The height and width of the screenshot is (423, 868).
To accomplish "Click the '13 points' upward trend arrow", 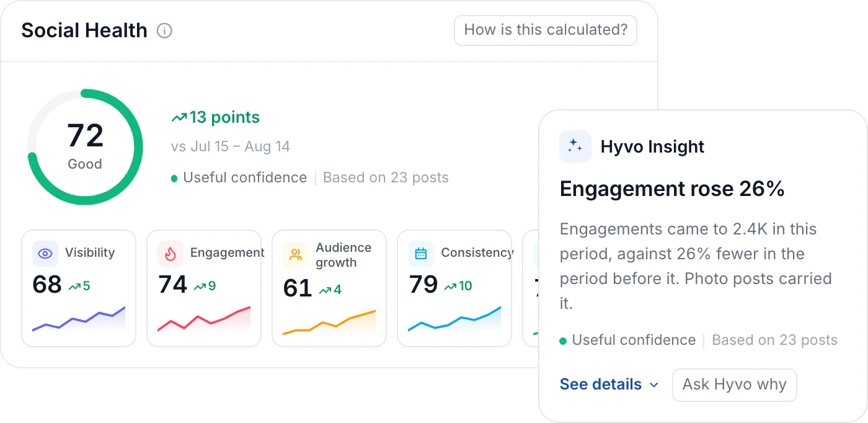I will pyautogui.click(x=179, y=117).
